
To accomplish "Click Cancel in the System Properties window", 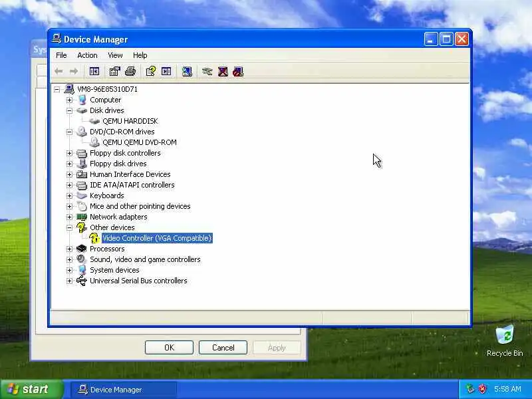I will (x=223, y=348).
